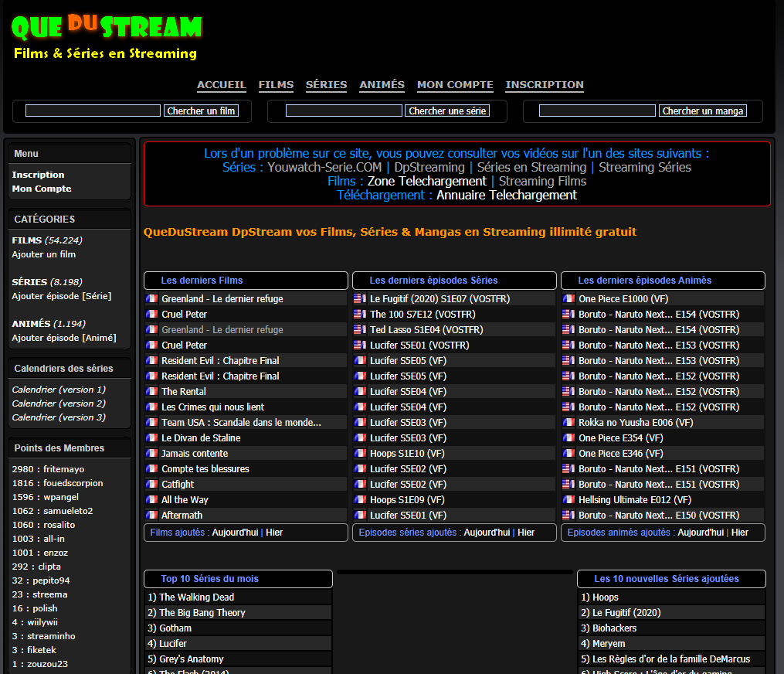Open the SÉRIES menu
The image size is (784, 674).
[327, 84]
